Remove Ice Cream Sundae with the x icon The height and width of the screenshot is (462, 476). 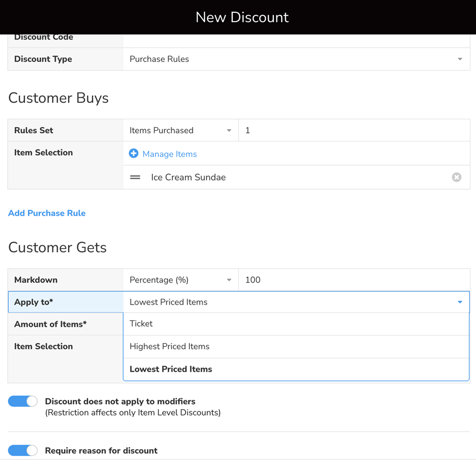[456, 177]
